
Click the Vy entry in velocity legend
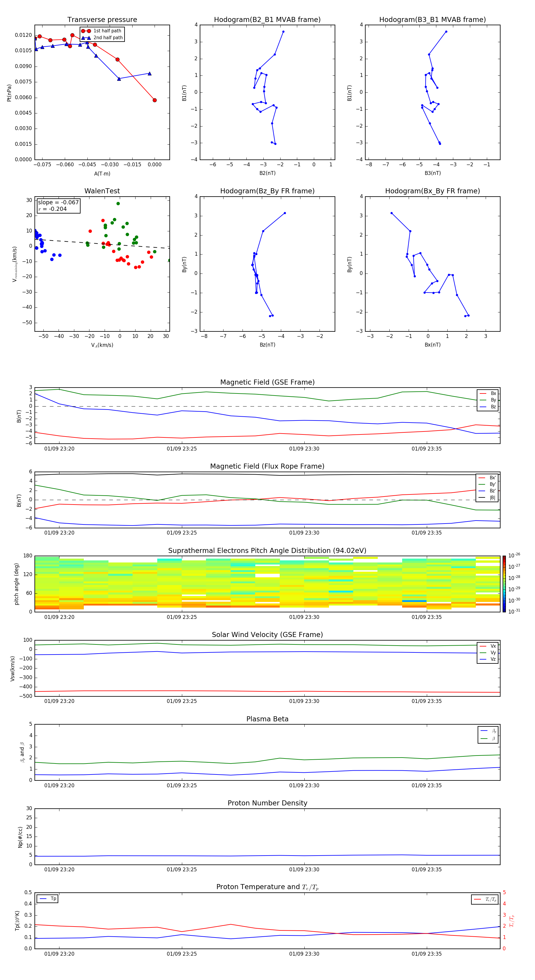[x=488, y=653]
